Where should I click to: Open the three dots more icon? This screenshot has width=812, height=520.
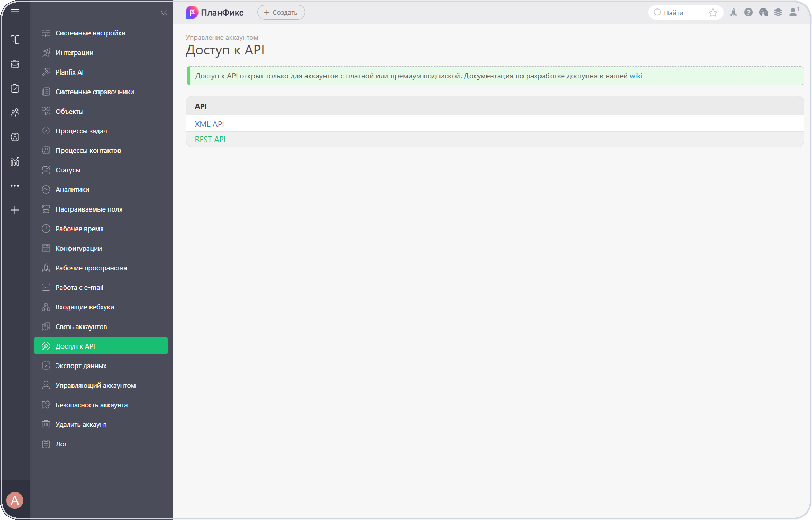(15, 186)
